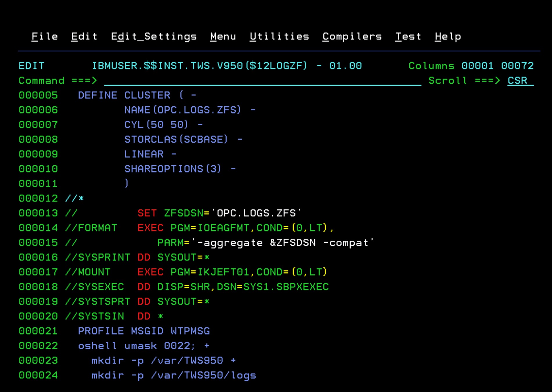Click line number 000005 prefix area
Viewport: 552px width, 392px height.
pos(38,95)
